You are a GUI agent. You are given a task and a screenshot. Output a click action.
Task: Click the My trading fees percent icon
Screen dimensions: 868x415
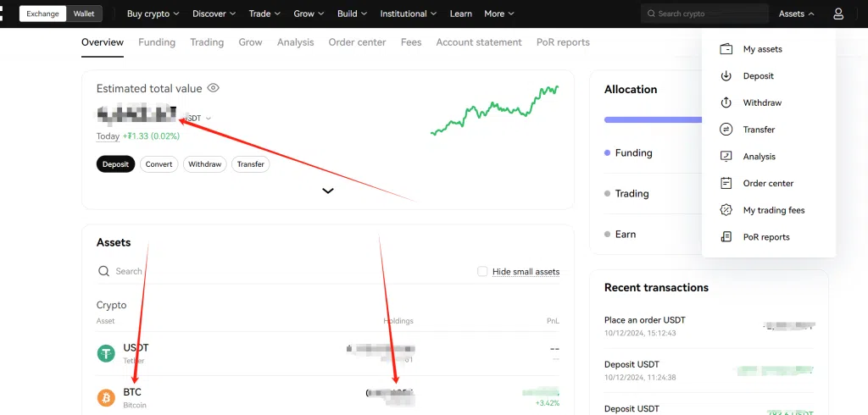(726, 210)
